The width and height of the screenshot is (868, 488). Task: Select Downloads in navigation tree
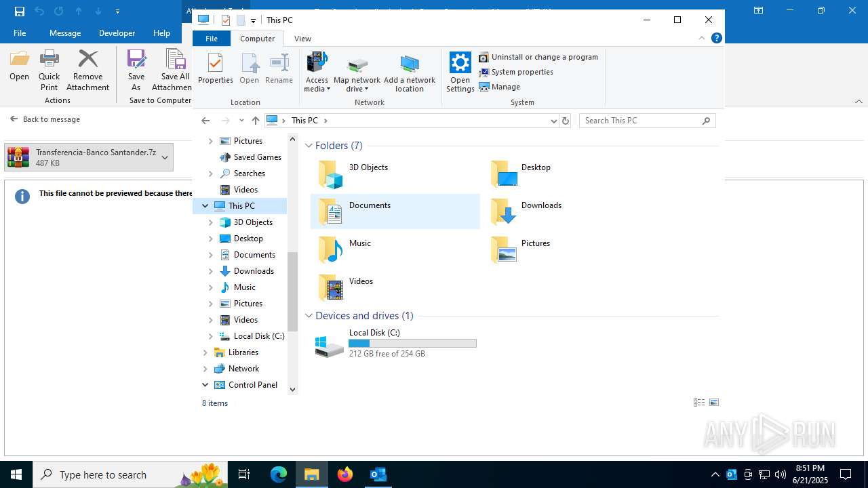tap(254, 271)
